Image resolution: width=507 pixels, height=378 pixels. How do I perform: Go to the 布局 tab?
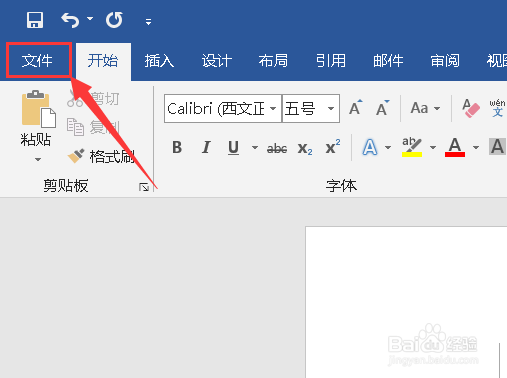click(x=273, y=61)
